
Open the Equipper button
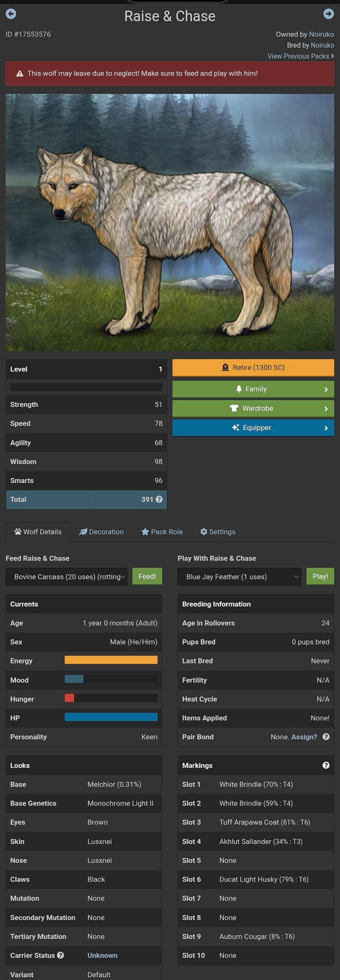253,428
